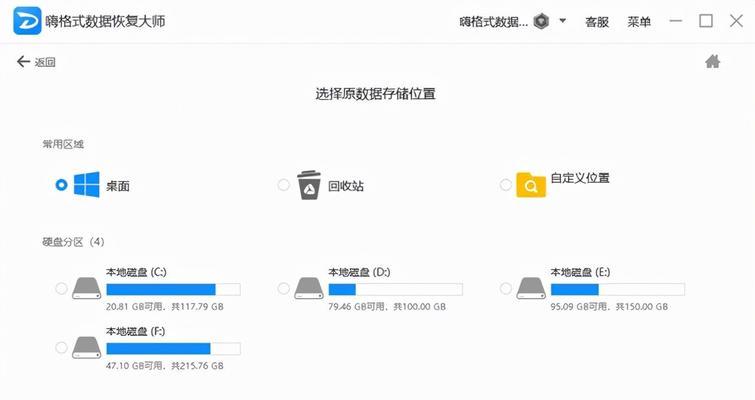This screenshot has width=755, height=400.
Task: Click the 桌面 label
Action: click(x=118, y=186)
